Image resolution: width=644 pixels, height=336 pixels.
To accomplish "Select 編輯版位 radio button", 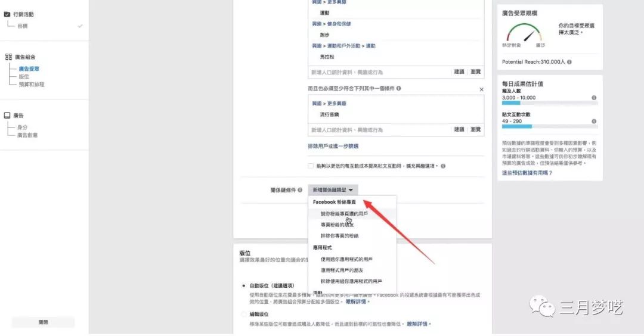I will coord(244,315).
